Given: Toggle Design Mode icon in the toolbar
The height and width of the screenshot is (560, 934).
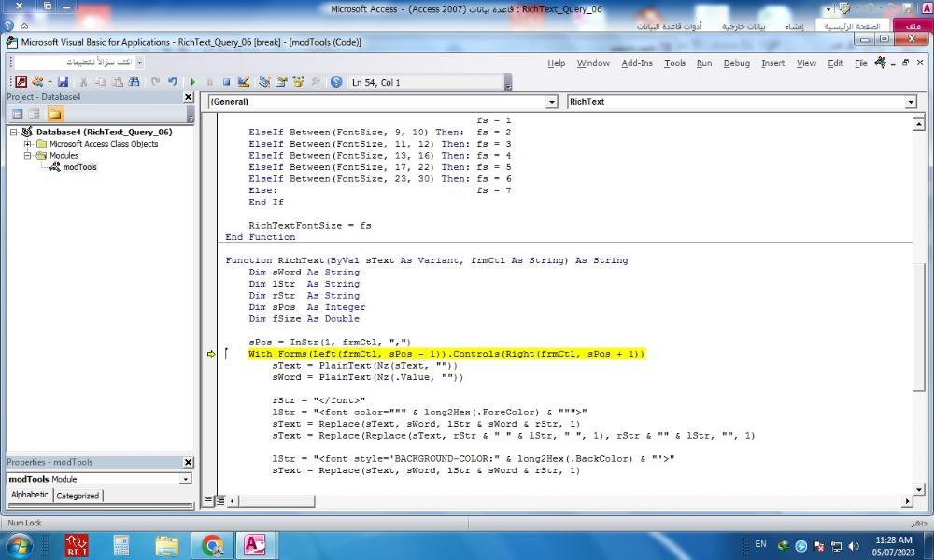Looking at the screenshot, I should 243,82.
